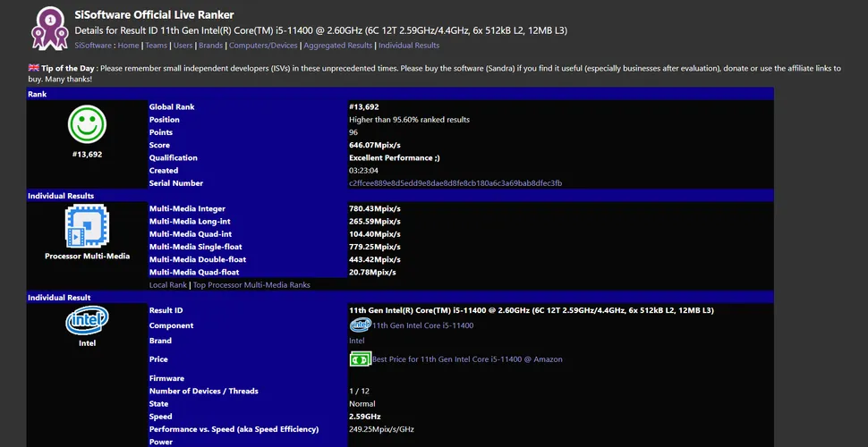Click the Intel caption under the logo
Screen dimensions: 868x447
click(x=87, y=343)
